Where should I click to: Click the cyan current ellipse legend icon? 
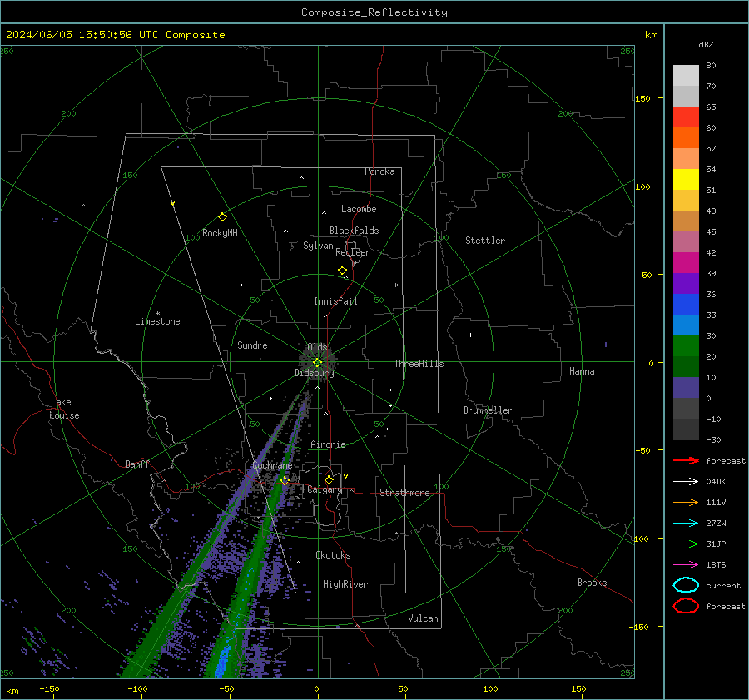click(x=686, y=585)
